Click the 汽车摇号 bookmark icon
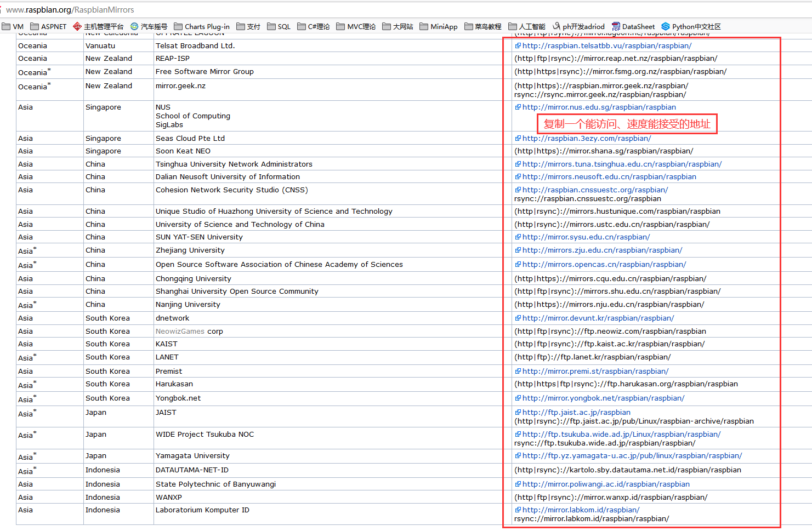 pos(134,26)
